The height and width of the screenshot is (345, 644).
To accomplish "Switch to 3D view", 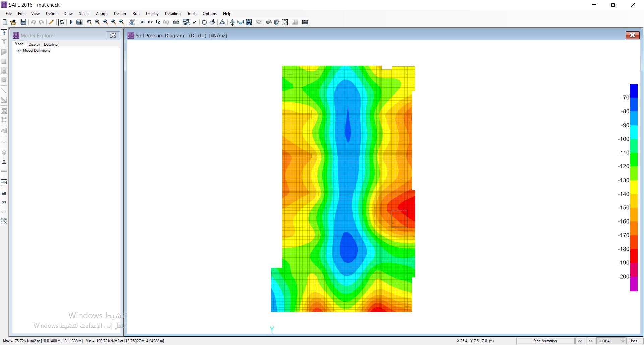I will [142, 22].
